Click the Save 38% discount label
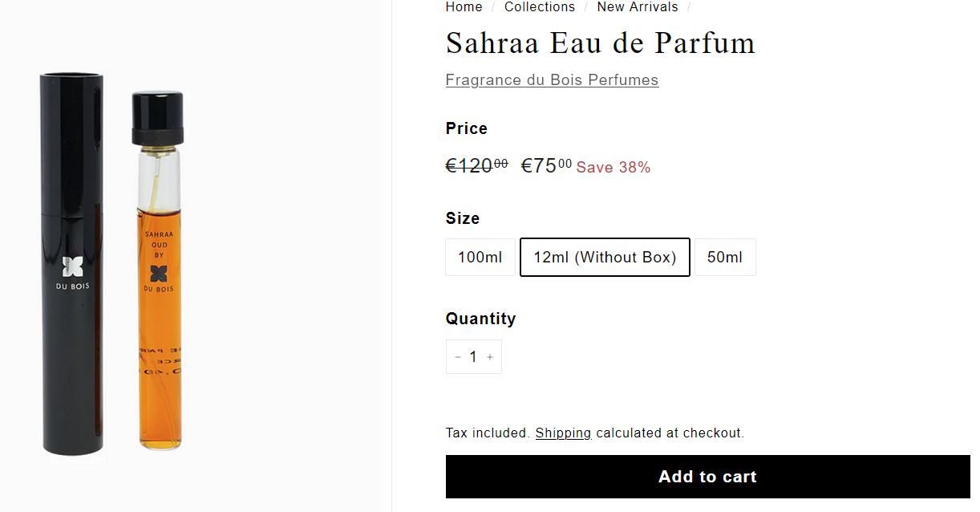The width and height of the screenshot is (980, 512). click(614, 168)
